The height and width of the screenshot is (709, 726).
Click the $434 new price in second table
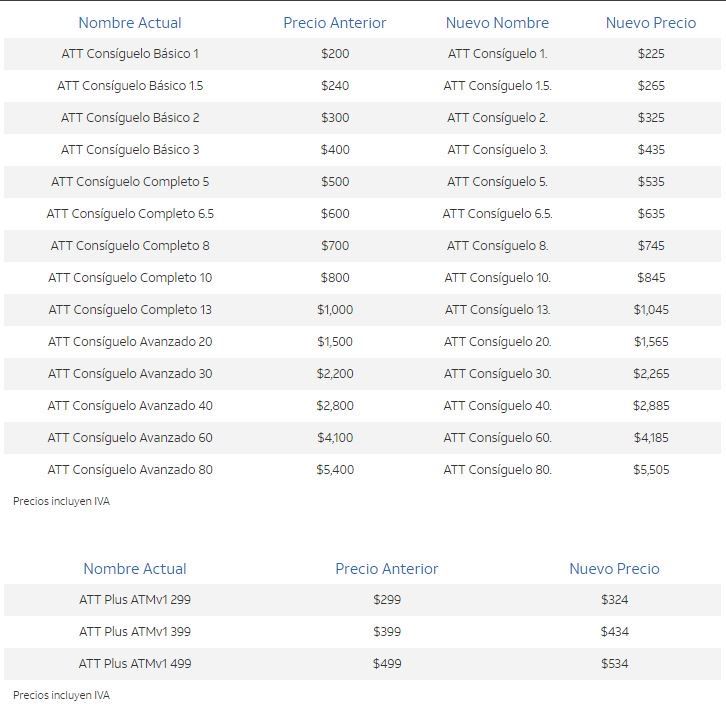[614, 632]
